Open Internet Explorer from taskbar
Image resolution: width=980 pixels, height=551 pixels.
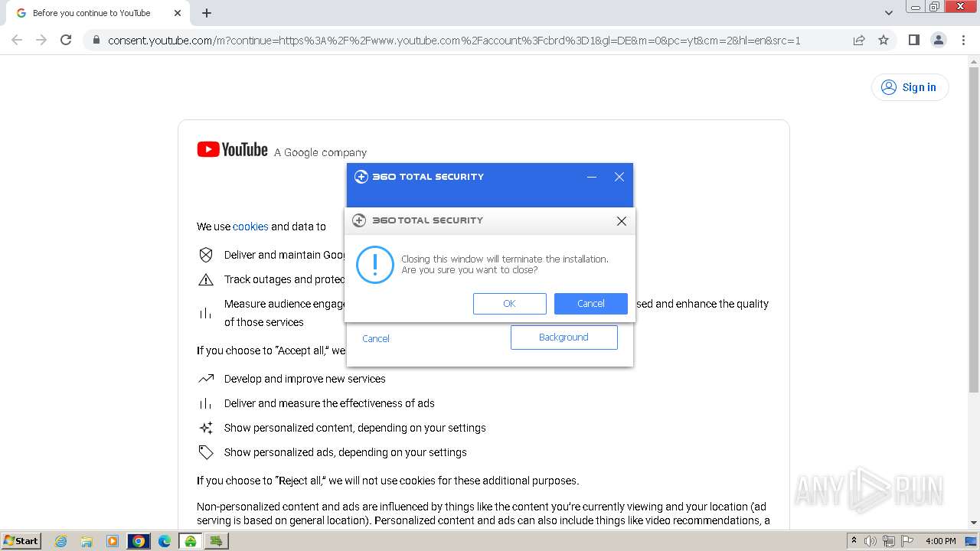60,541
